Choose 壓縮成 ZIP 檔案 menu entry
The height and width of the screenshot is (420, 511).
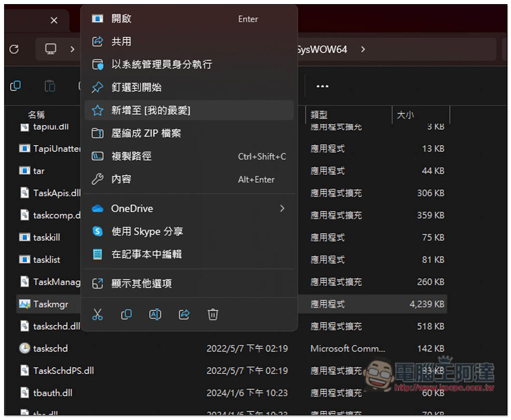coord(189,133)
